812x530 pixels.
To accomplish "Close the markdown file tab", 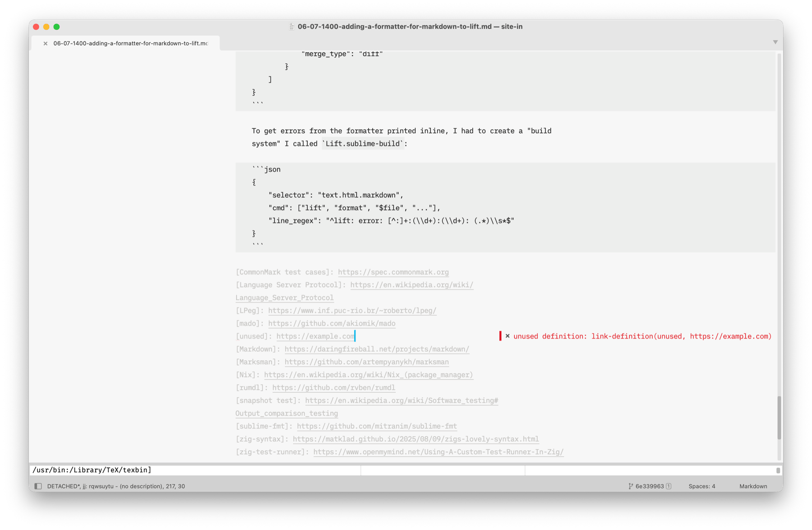I will (x=45, y=43).
